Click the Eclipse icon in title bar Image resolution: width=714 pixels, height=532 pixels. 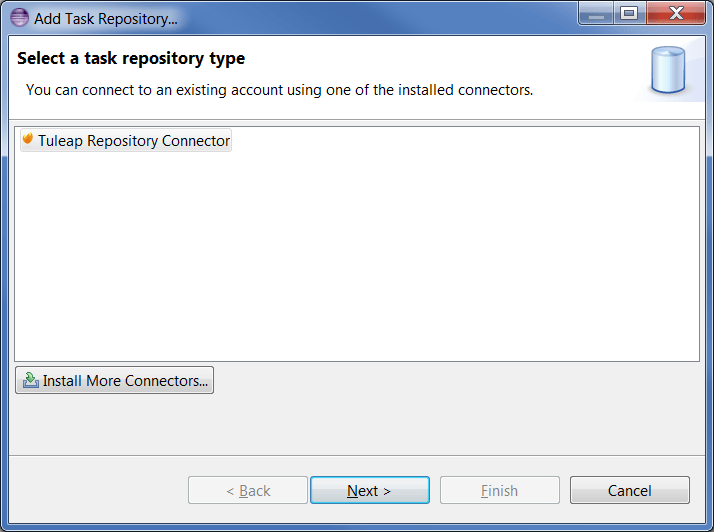pyautogui.click(x=19, y=17)
